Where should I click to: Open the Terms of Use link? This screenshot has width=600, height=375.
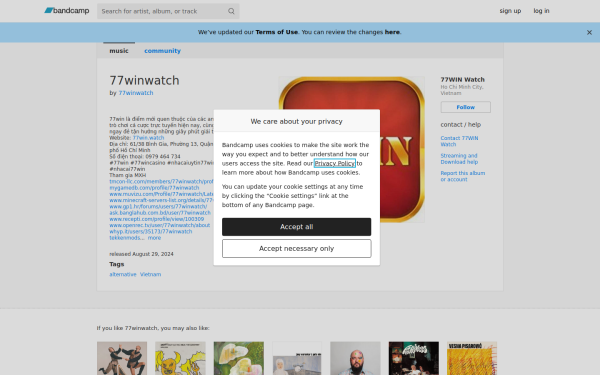[276, 32]
